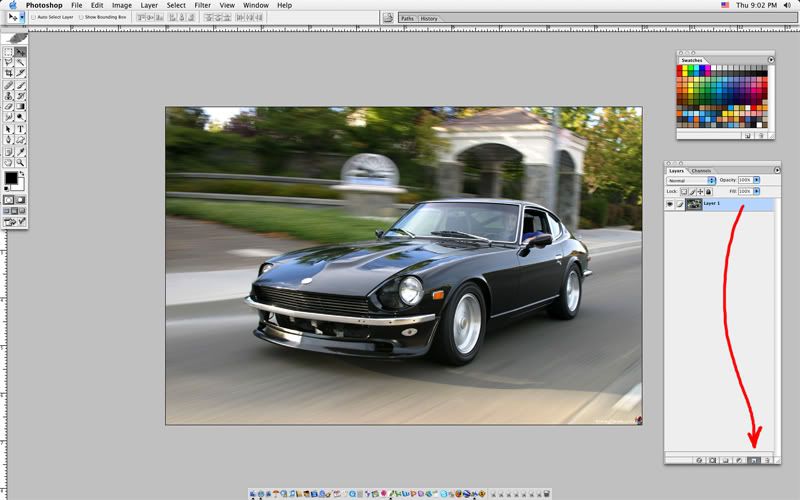
Task: Swap foreground and background colors
Action: (x=22, y=174)
